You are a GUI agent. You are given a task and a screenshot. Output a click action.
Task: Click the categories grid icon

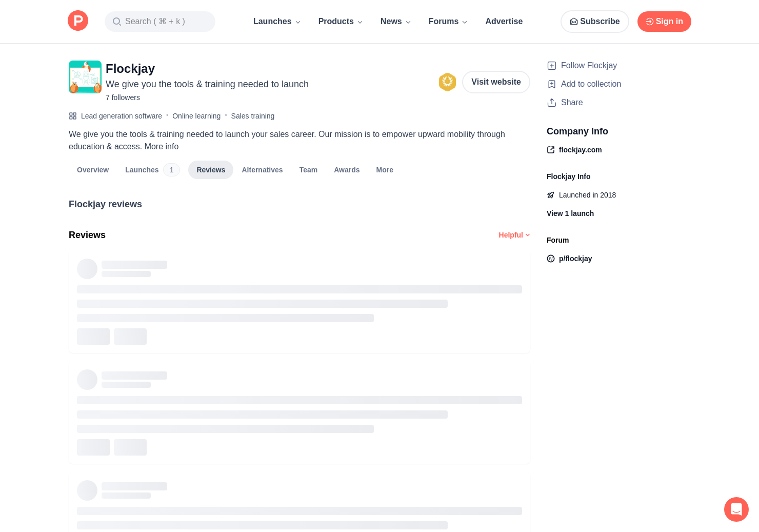(73, 116)
